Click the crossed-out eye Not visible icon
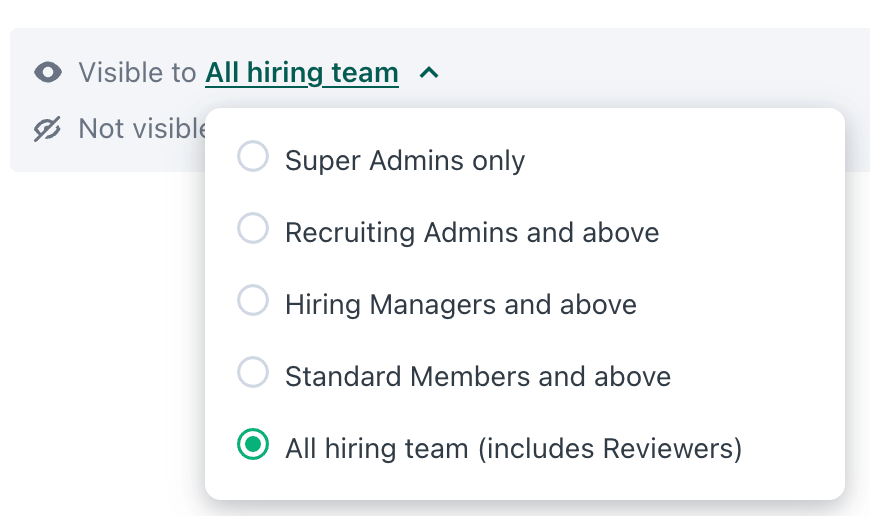Image resolution: width=870 pixels, height=516 pixels. click(47, 129)
